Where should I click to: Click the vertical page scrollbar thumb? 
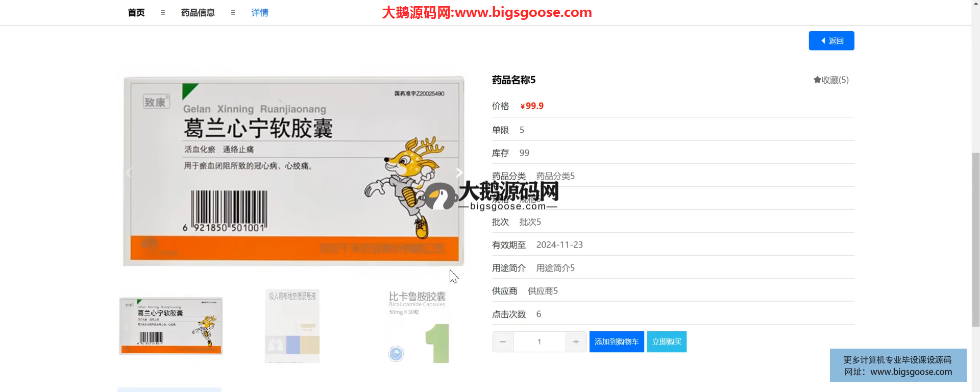975,239
